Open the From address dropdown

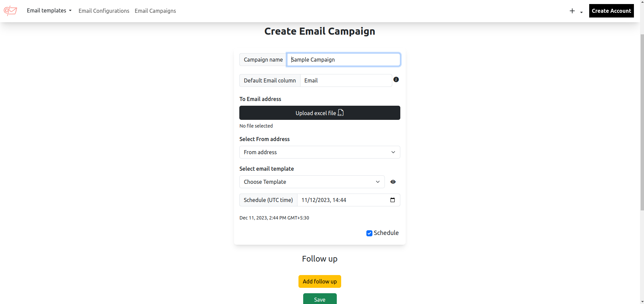click(319, 152)
